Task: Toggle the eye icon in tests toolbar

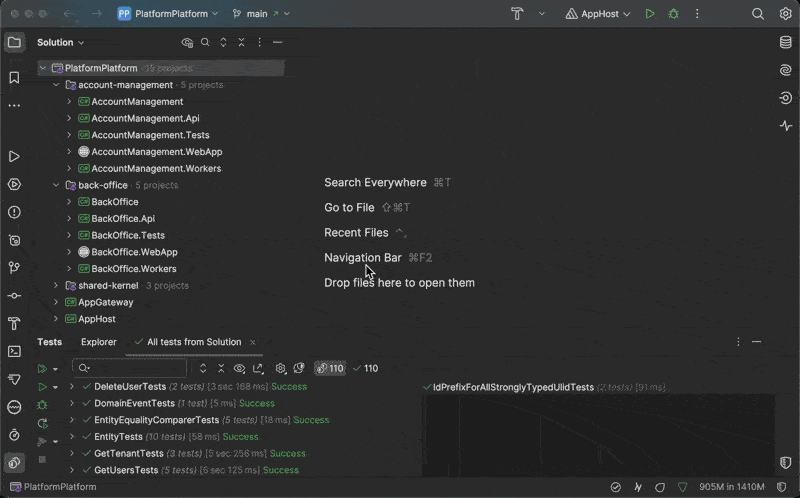Action: pos(239,368)
